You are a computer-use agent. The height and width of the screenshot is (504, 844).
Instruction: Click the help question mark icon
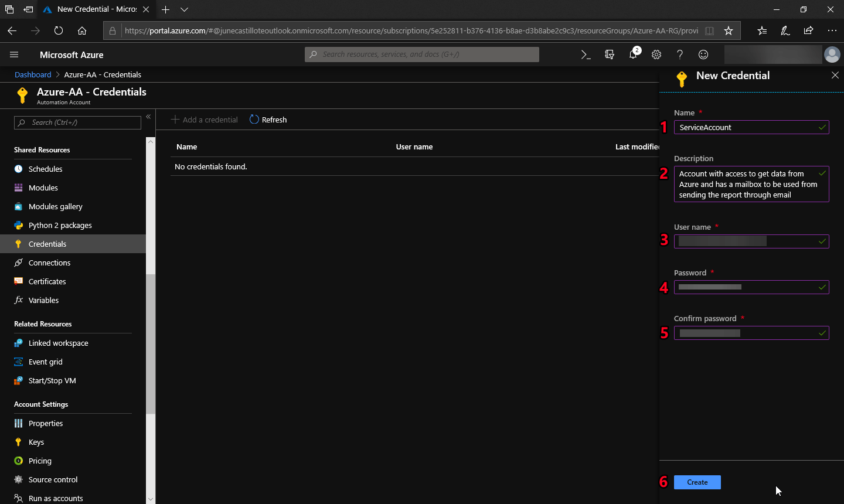click(680, 55)
